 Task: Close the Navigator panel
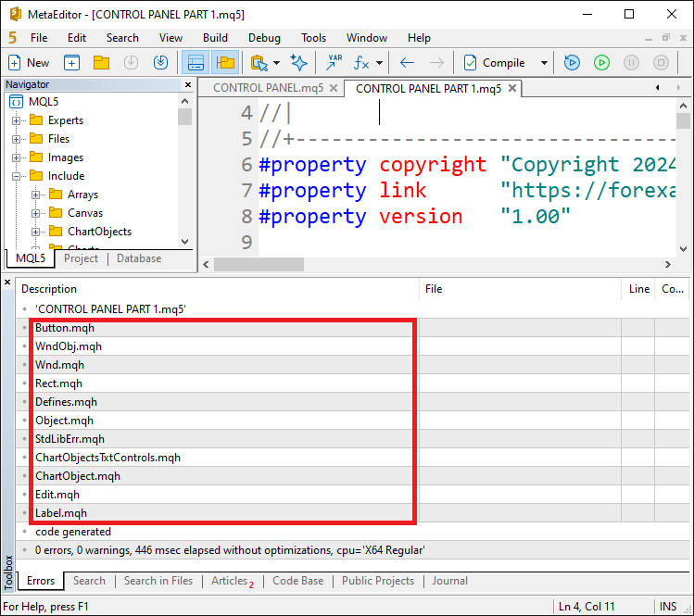[x=188, y=84]
